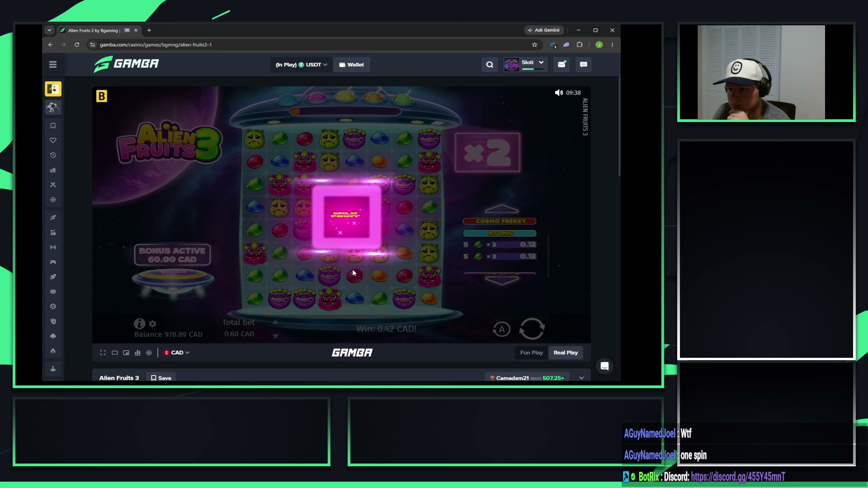Click Ask Gemini button
Screen dimensions: 868x488
coord(543,30)
